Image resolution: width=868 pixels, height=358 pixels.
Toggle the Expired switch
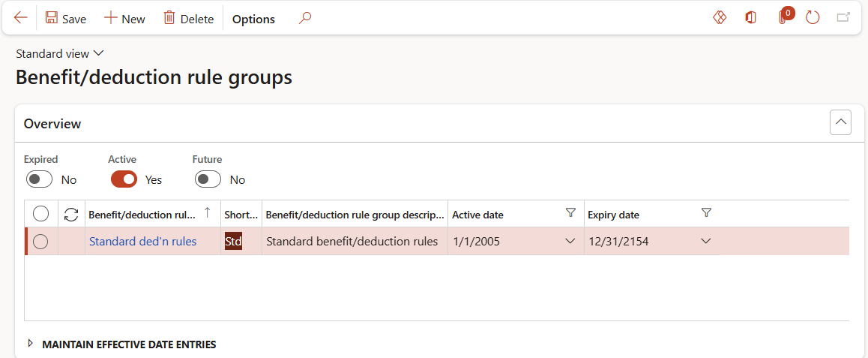(x=39, y=179)
